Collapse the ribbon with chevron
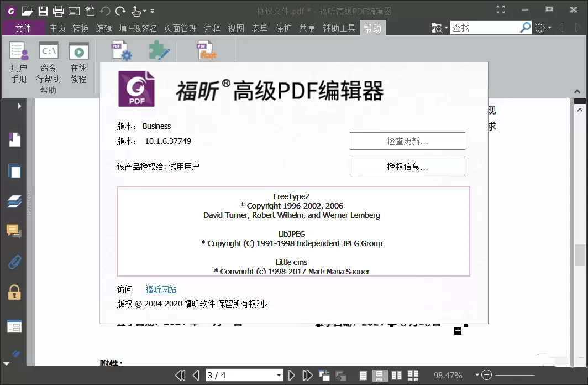The height and width of the screenshot is (385, 588). [x=577, y=91]
